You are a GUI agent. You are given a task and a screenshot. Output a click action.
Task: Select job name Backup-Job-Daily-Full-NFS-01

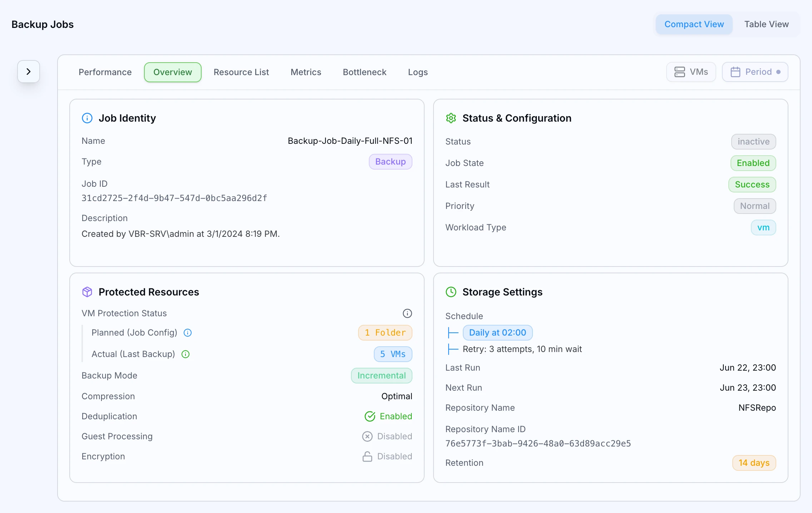(x=350, y=141)
